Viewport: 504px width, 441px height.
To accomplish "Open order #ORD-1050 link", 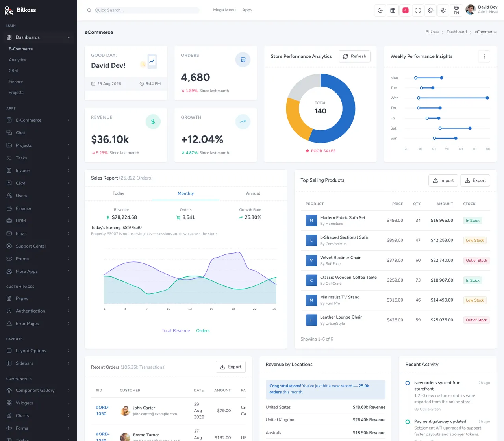I will click(x=103, y=411).
